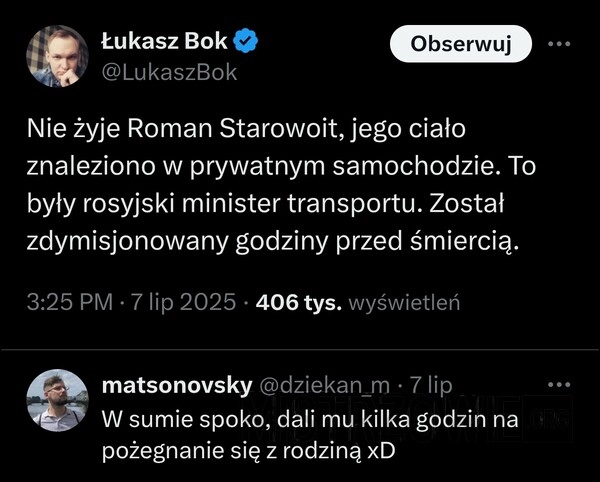Open Łukasz Bok's profile picture
600x482 pixels.
[x=57, y=56]
